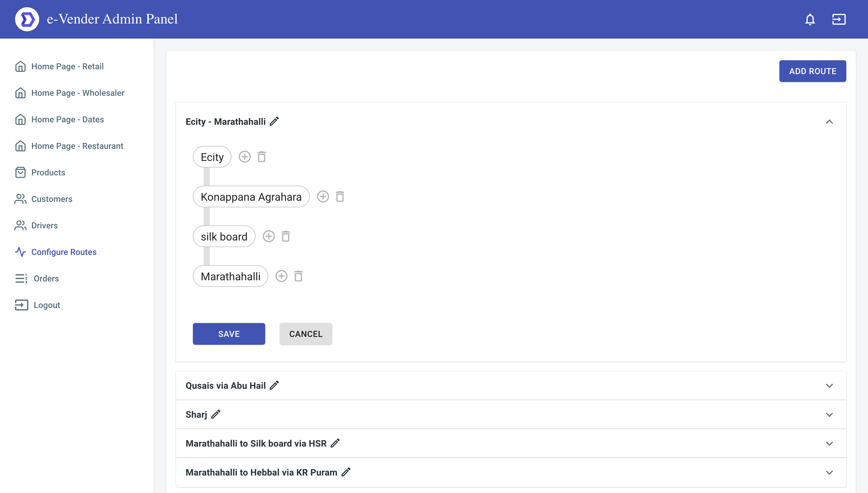Go to Drivers in sidebar
Viewport: 868px width, 493px height.
tap(36, 225)
